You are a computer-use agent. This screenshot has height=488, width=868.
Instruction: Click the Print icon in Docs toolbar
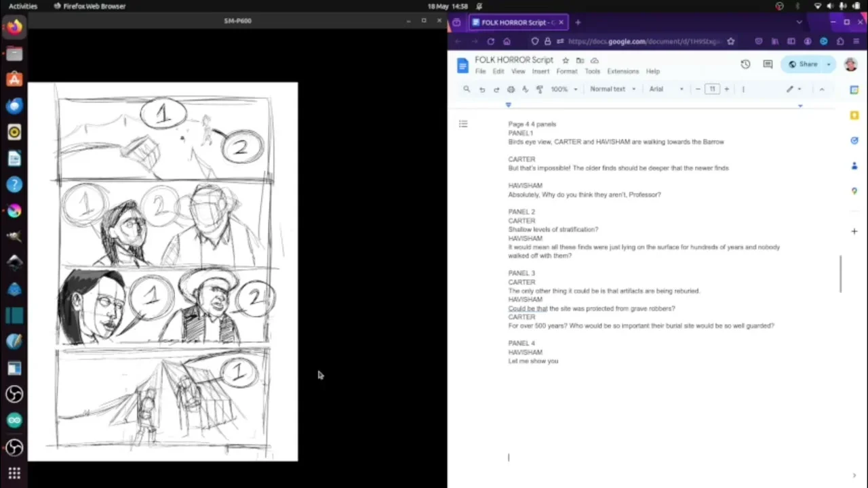coord(511,89)
